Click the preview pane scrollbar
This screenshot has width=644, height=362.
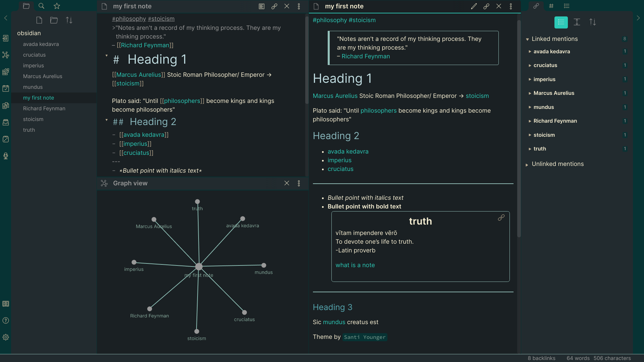point(519,127)
